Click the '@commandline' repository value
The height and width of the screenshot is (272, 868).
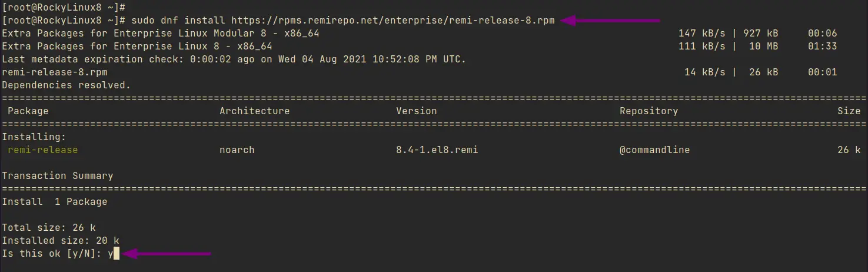[x=655, y=150]
